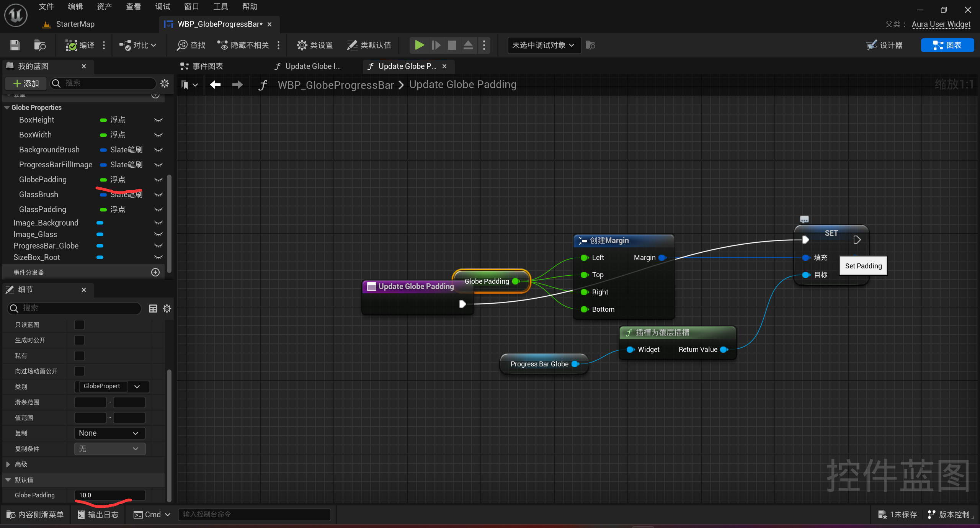Click the 查找 find button

tap(191, 45)
